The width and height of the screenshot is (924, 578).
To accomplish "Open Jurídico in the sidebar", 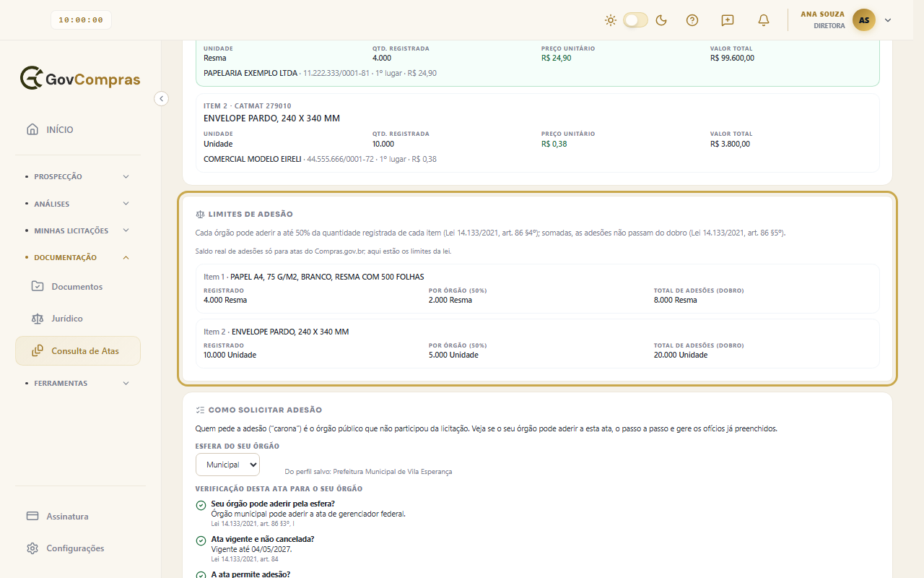I will tap(78, 319).
